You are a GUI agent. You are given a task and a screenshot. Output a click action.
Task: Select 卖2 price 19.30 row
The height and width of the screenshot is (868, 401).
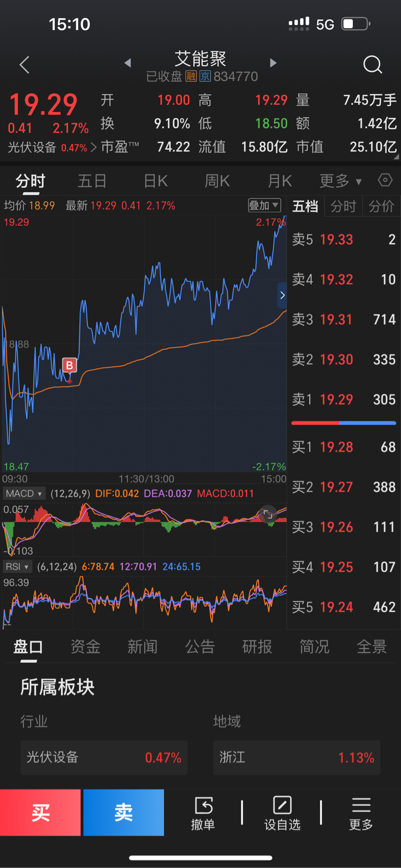click(344, 359)
